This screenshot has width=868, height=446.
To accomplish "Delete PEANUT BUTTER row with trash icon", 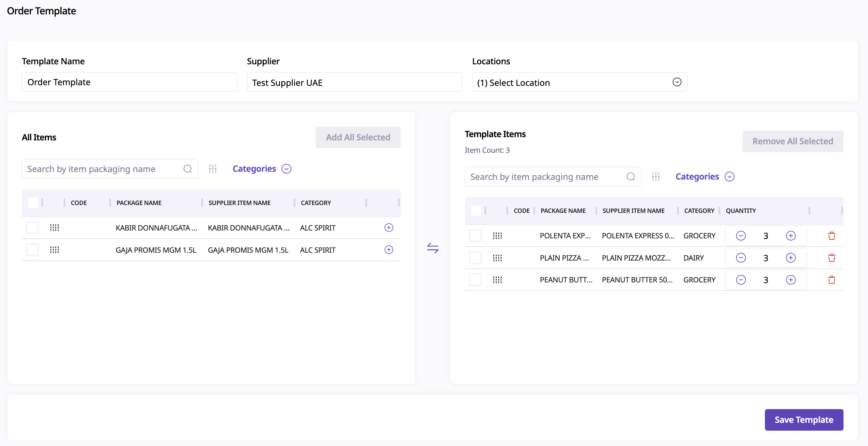I will point(831,280).
